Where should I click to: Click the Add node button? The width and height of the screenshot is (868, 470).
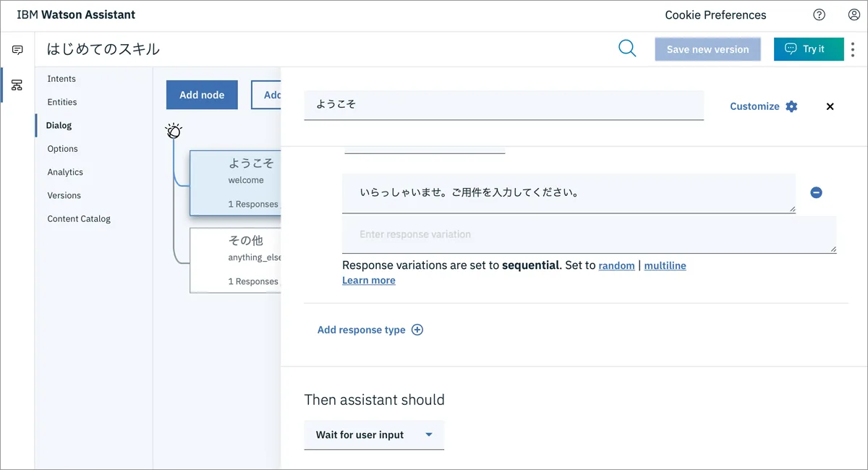tap(202, 95)
